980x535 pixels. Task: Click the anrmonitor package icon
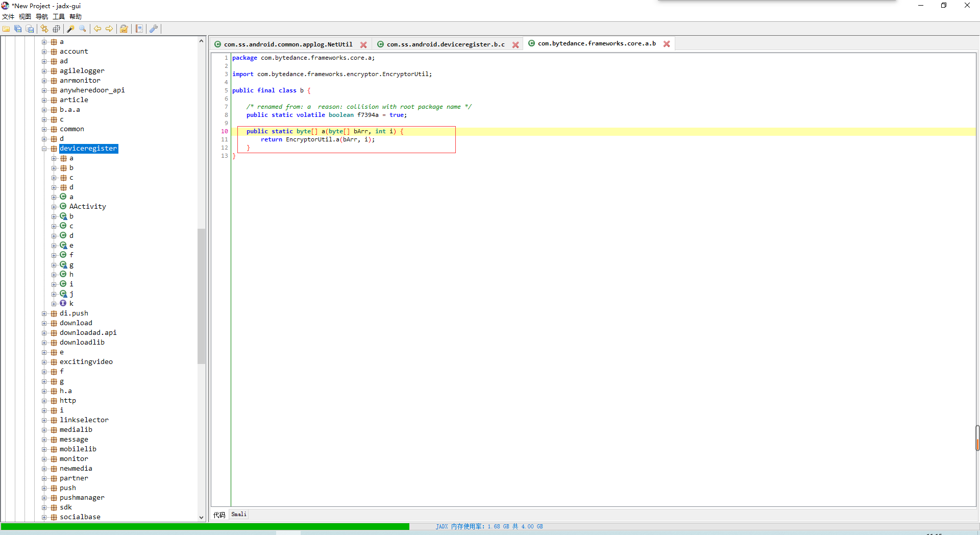pos(54,81)
